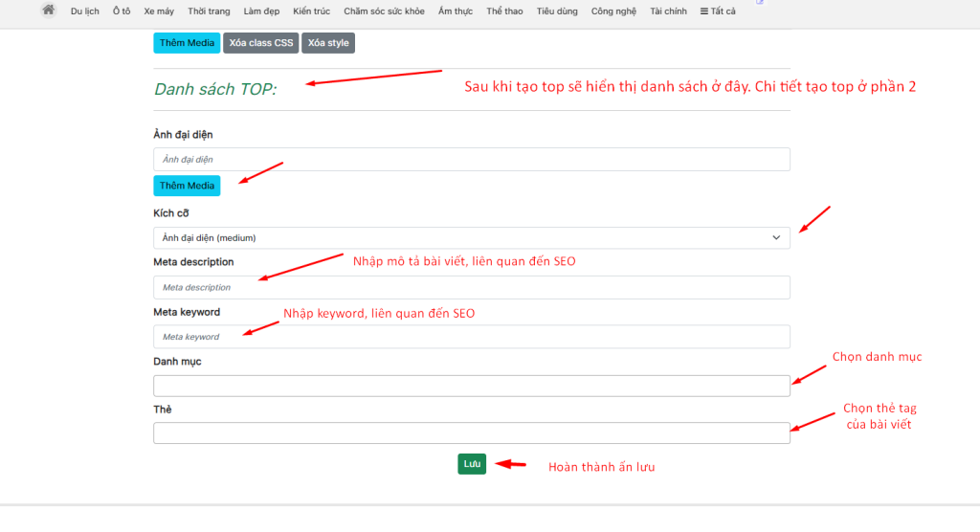Click the small edit icon at top
The width and height of the screenshot is (980, 532).
(x=760, y=3)
